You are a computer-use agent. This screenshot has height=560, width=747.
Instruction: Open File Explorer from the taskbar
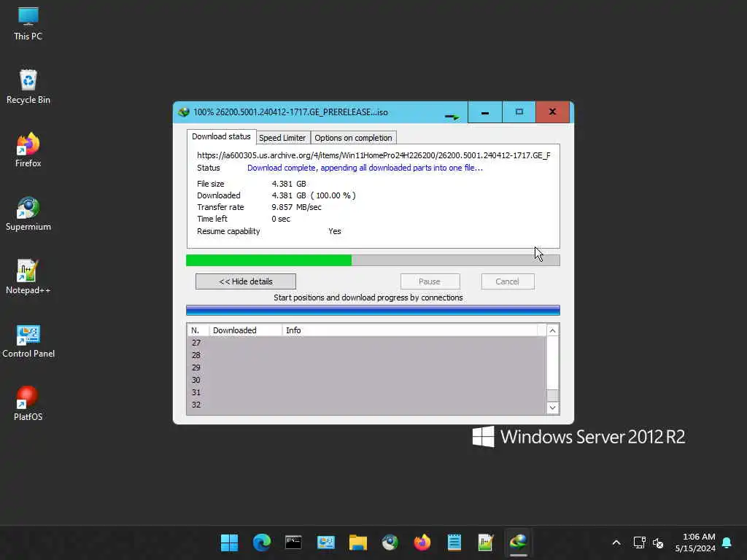(357, 542)
